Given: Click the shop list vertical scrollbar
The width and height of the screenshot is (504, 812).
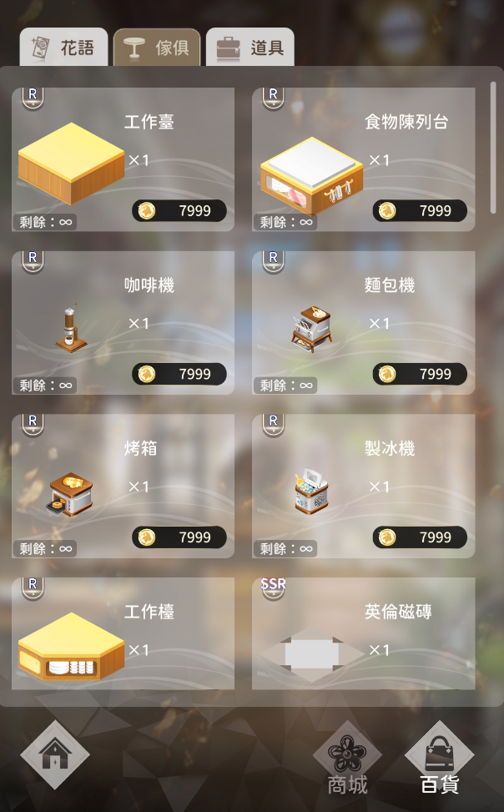Looking at the screenshot, I should 493,148.
